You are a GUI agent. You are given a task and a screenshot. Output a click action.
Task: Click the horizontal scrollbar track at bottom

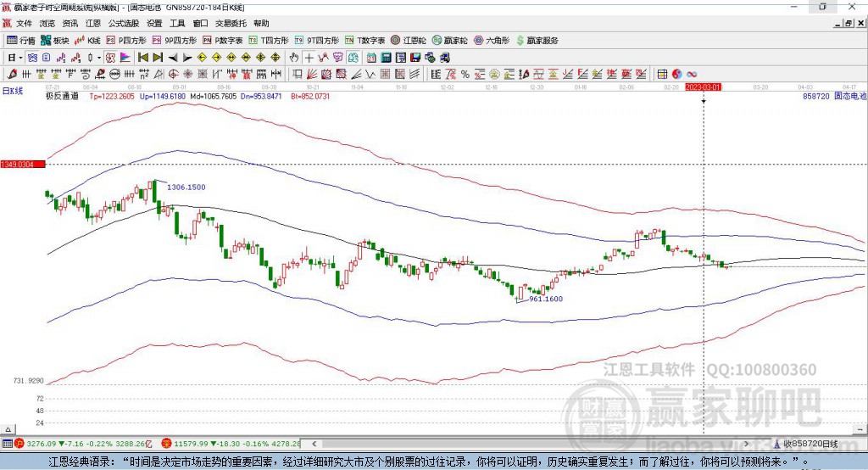click(x=531, y=444)
